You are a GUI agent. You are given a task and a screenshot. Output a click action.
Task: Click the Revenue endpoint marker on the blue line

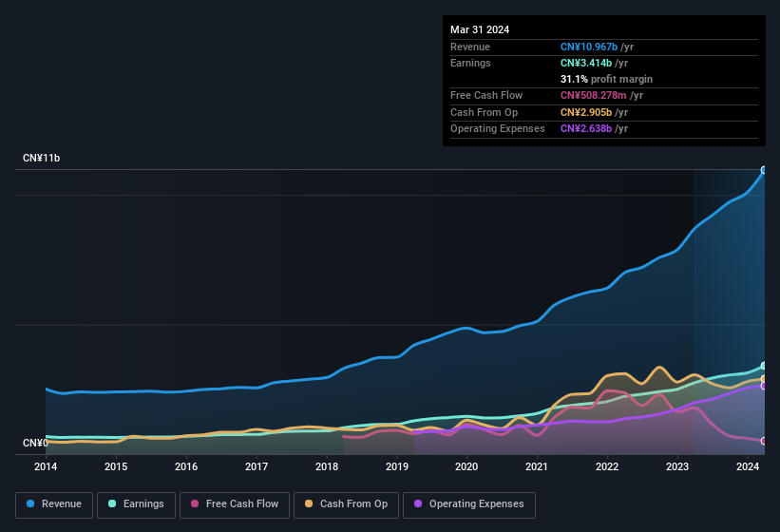coord(764,170)
